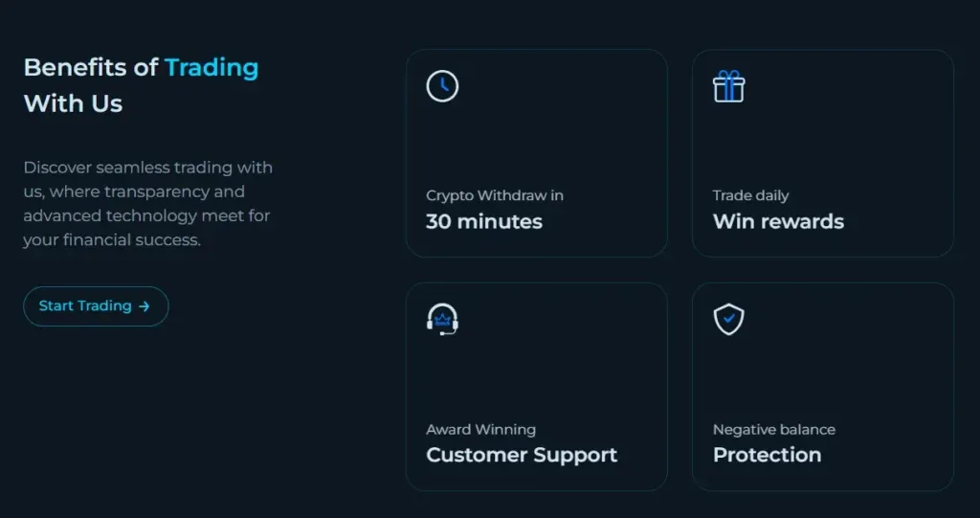Click the gift box rewards icon

click(x=729, y=86)
